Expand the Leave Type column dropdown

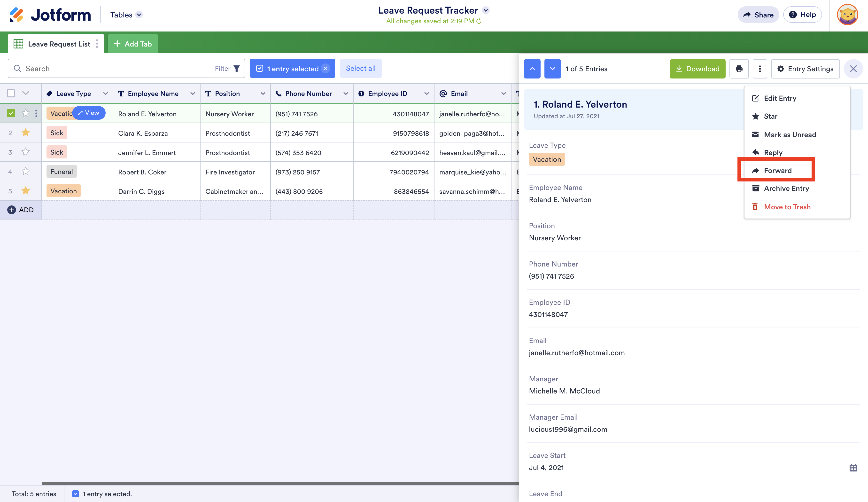pyautogui.click(x=105, y=94)
